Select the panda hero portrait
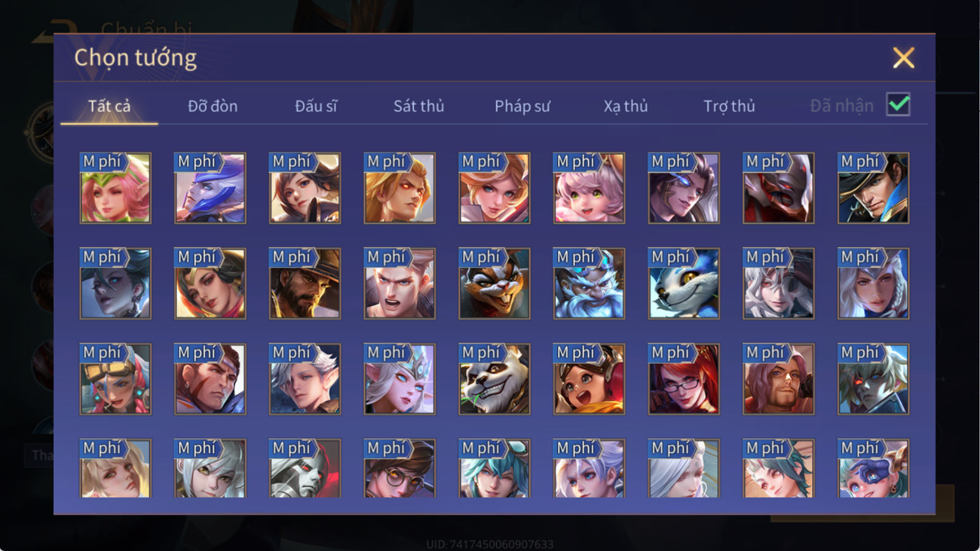Image resolution: width=980 pixels, height=551 pixels. pos(494,379)
